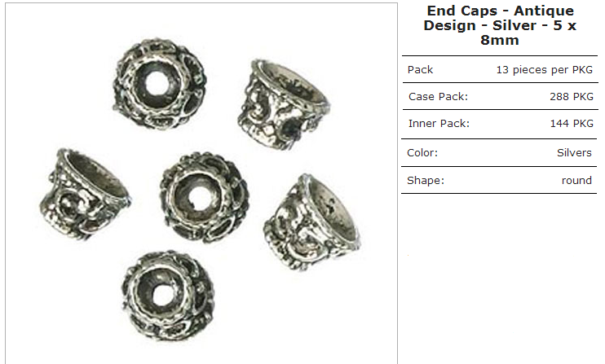Click the lower-right side-view end cap
This screenshot has width=605, height=364.
pos(311,222)
